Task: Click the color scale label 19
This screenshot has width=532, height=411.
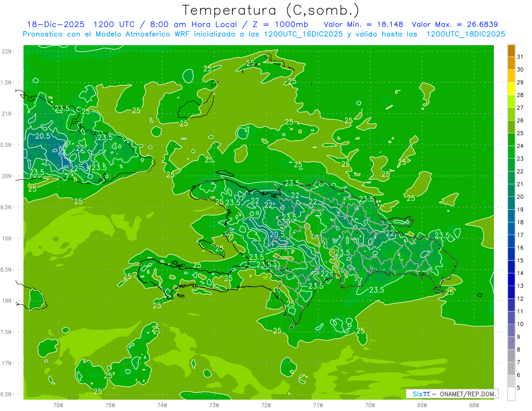Action: (x=520, y=209)
